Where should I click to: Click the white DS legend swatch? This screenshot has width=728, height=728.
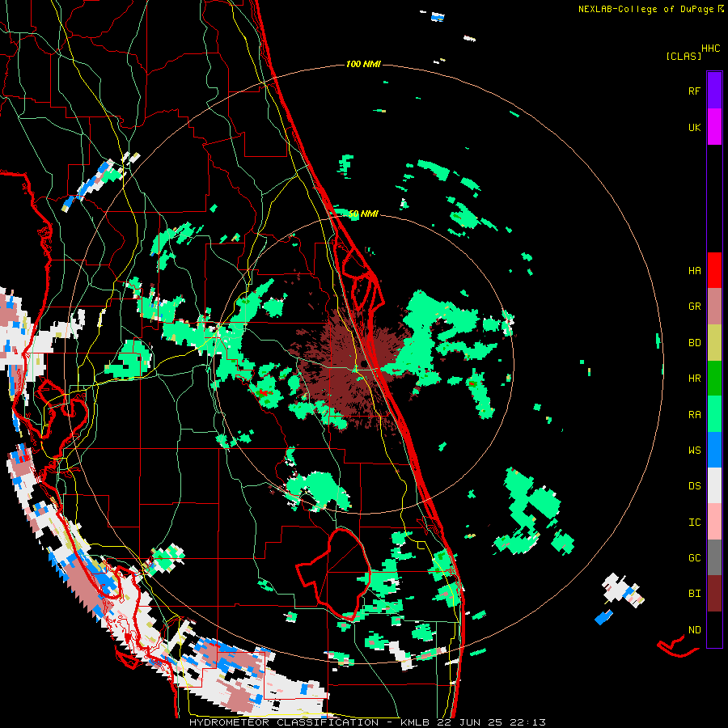714,485
